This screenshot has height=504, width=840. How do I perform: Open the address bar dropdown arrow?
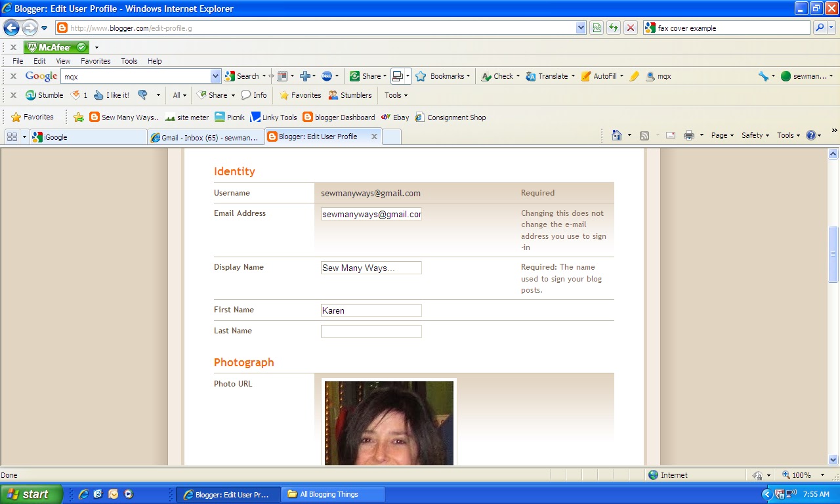click(581, 28)
